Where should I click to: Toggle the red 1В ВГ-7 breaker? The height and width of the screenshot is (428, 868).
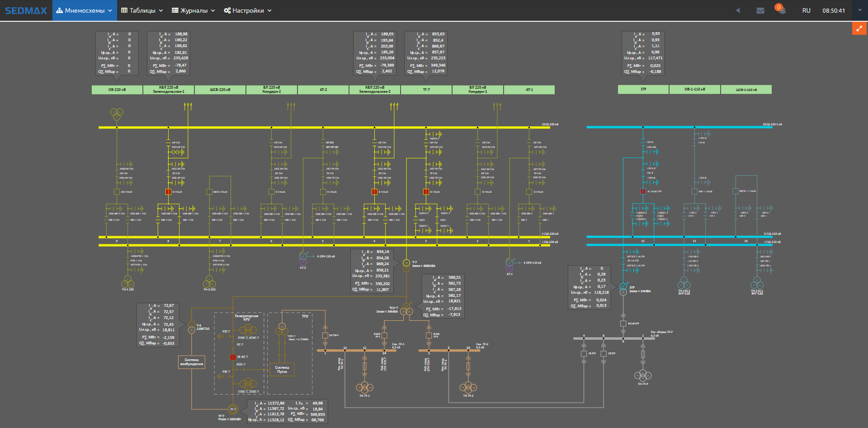(233, 357)
